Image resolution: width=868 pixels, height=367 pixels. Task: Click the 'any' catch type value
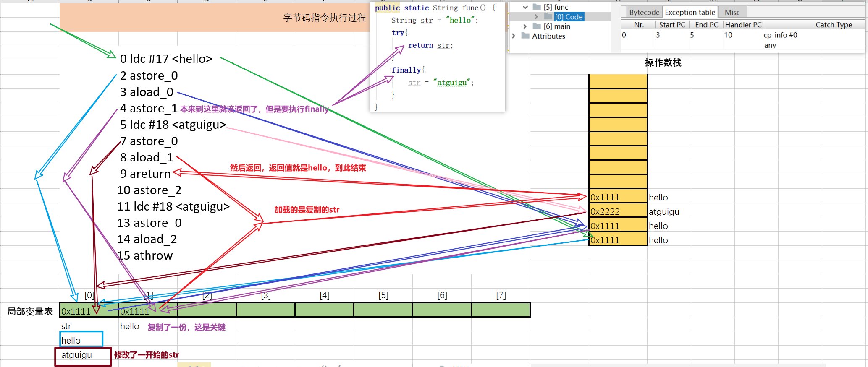[770, 45]
